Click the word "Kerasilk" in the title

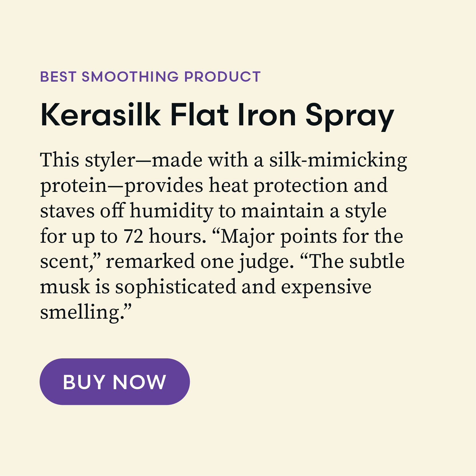pyautogui.click(x=101, y=115)
